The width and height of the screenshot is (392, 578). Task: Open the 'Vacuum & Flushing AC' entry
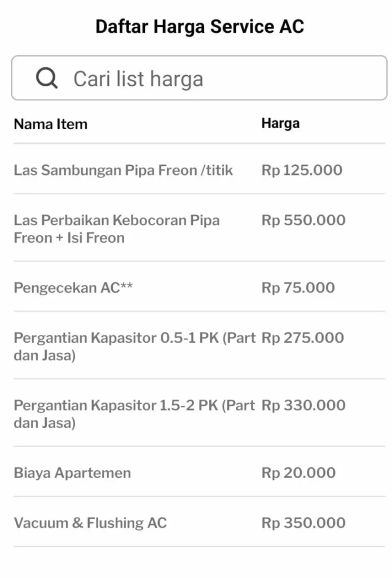tap(90, 523)
